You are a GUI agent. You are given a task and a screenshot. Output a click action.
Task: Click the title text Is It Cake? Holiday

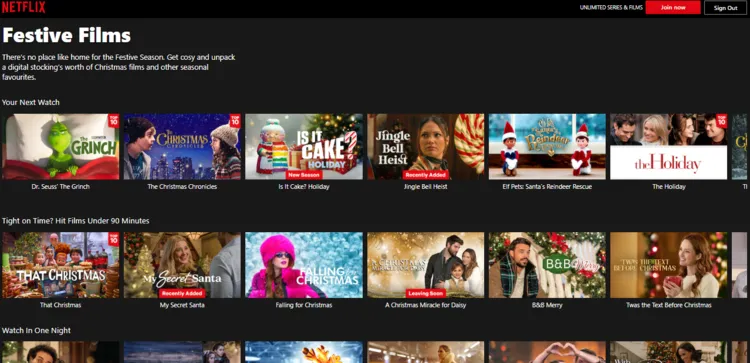click(x=304, y=187)
